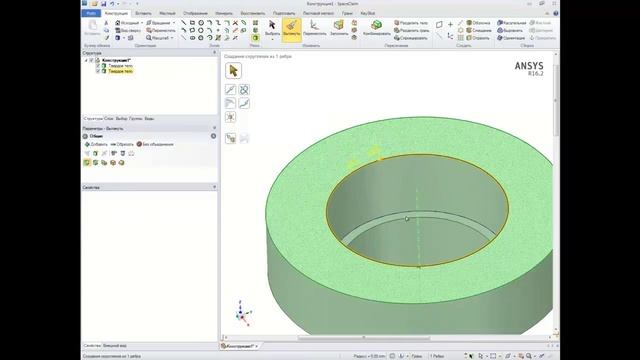
Task: Click the Save icon in quick access toolbar
Action: point(103,4)
